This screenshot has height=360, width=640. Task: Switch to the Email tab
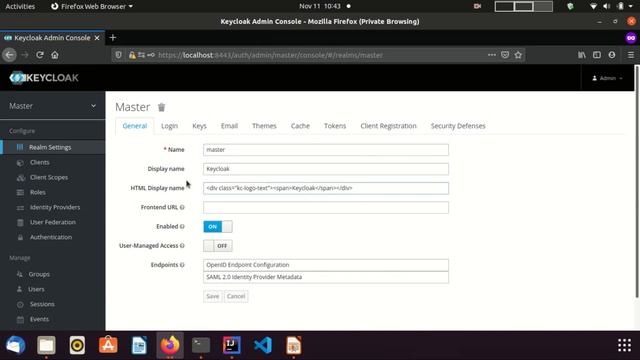pos(229,126)
